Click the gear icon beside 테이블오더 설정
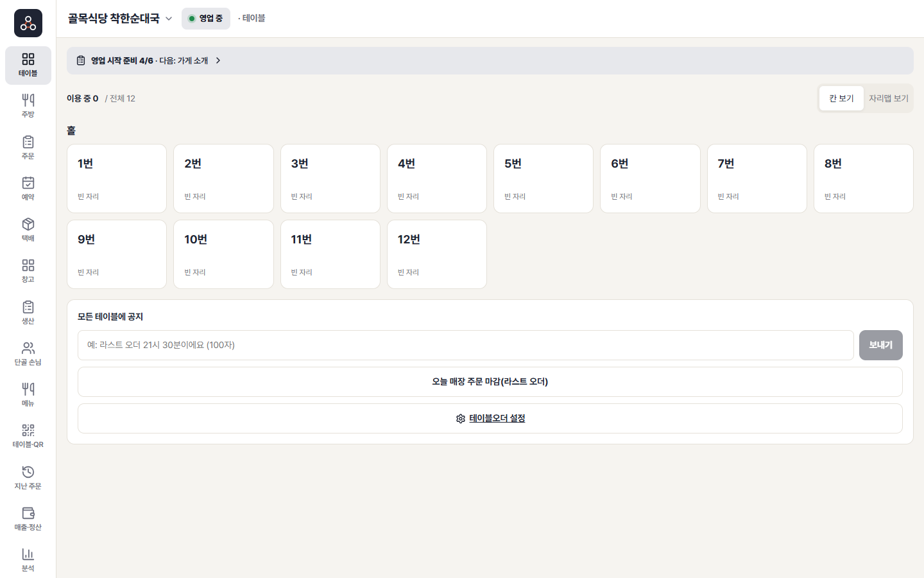Viewport: 924px width, 578px height. point(461,419)
